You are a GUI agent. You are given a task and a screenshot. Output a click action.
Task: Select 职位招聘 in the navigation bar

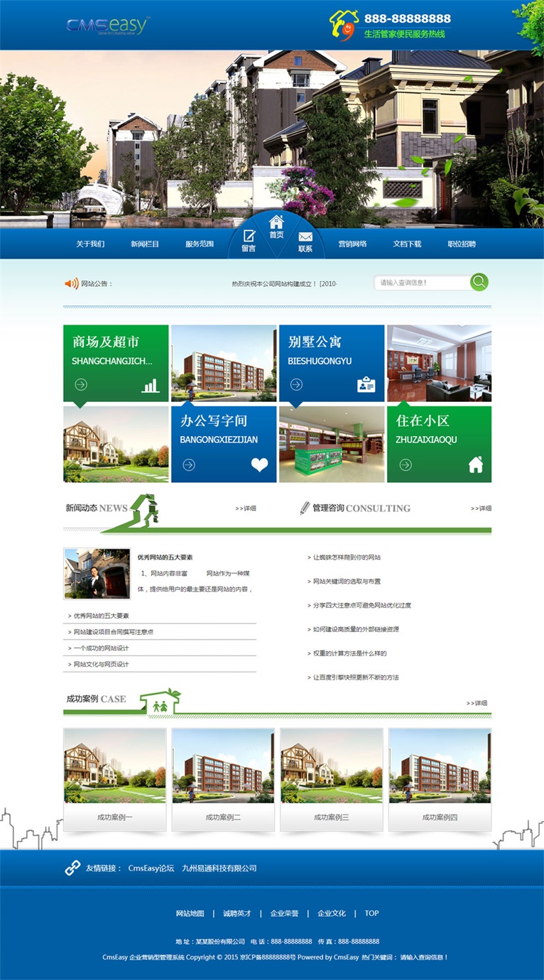coord(462,244)
